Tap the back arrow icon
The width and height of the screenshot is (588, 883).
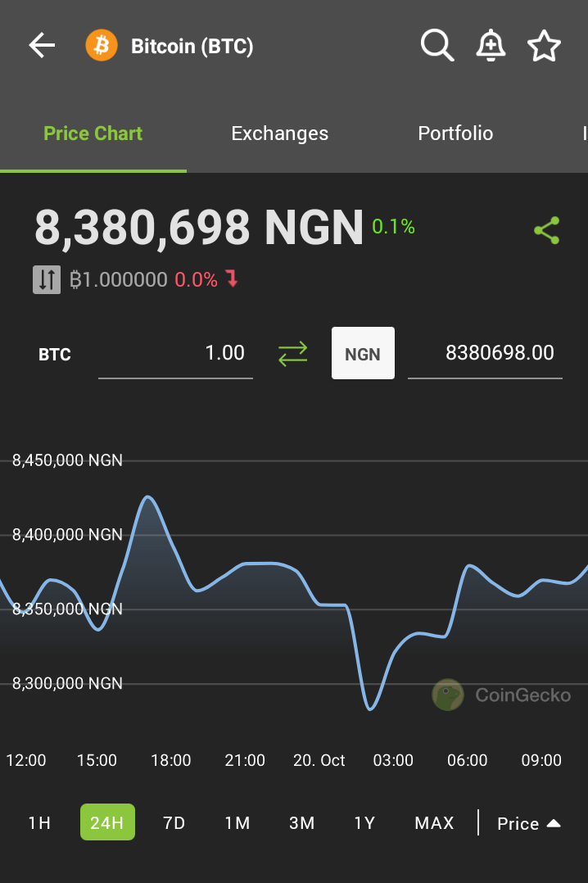pos(43,46)
